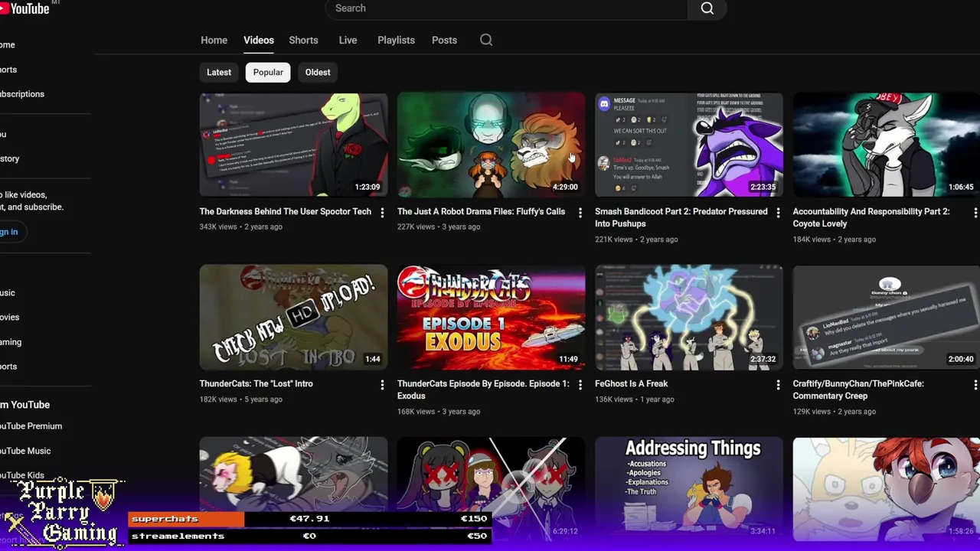Image resolution: width=980 pixels, height=551 pixels.
Task: Open the Addressing Things video thumbnail
Action: click(689, 488)
